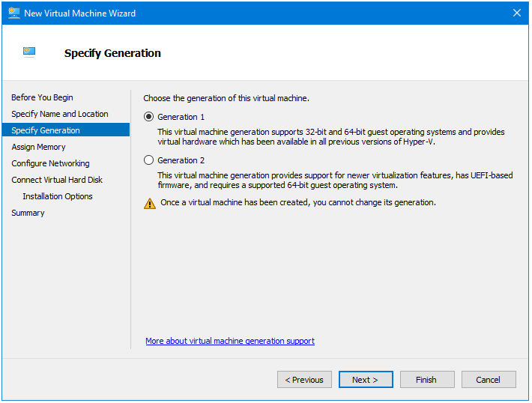The height and width of the screenshot is (403, 532).
Task: Go to Before You Begin step
Action: click(x=42, y=97)
